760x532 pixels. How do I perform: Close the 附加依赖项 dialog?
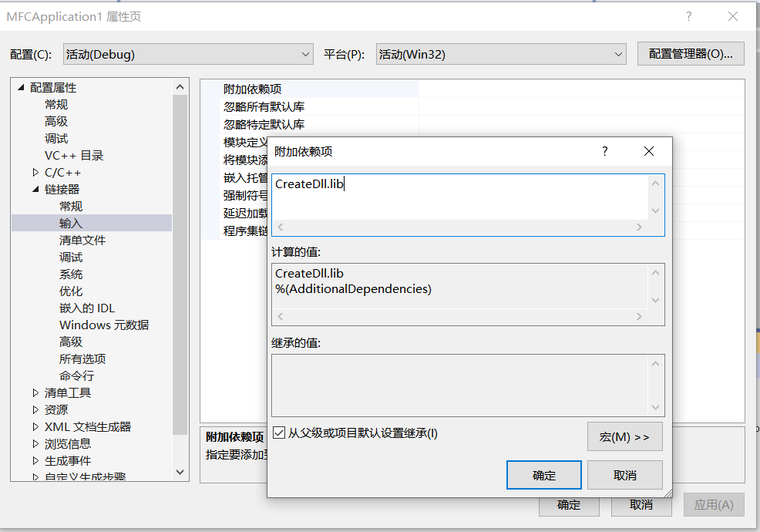tap(648, 151)
